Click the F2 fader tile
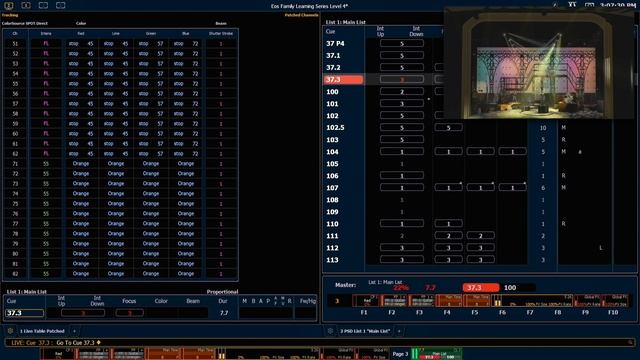Screen dimensions: 640x360 tap(394, 301)
